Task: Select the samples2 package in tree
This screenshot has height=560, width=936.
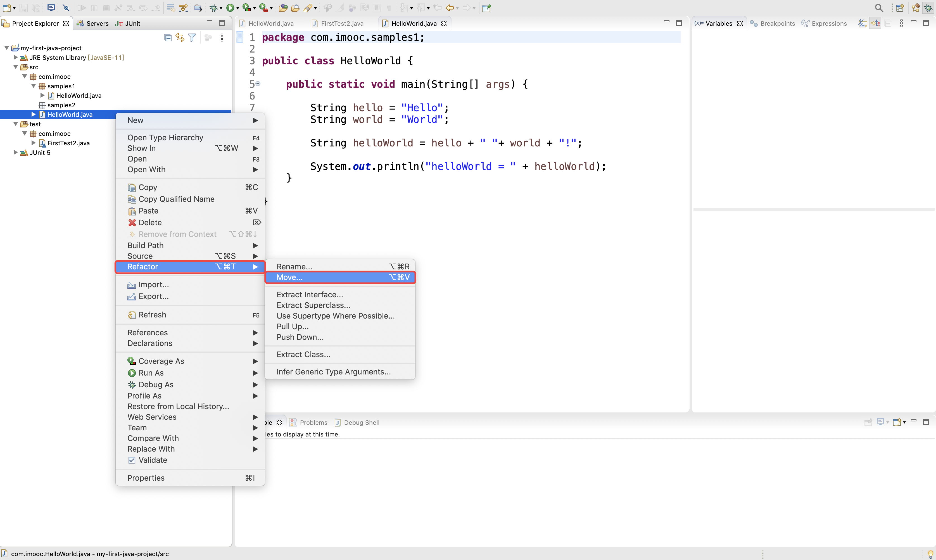Action: click(57, 105)
